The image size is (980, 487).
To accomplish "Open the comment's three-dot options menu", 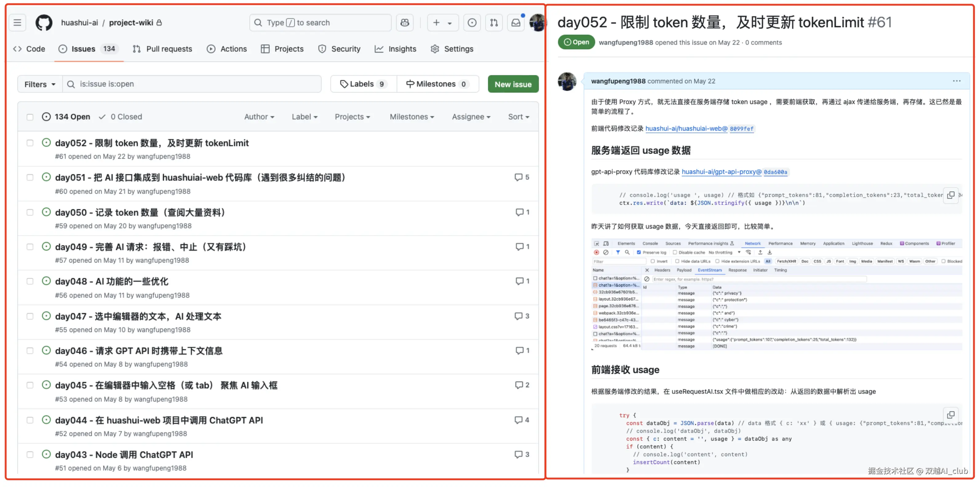I will point(957,81).
